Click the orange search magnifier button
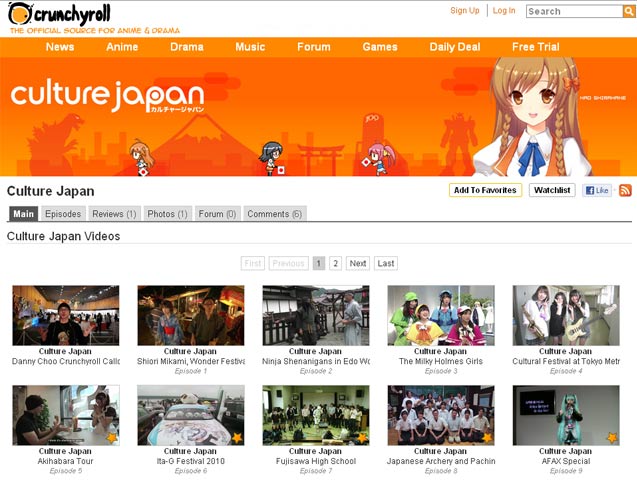 point(629,11)
